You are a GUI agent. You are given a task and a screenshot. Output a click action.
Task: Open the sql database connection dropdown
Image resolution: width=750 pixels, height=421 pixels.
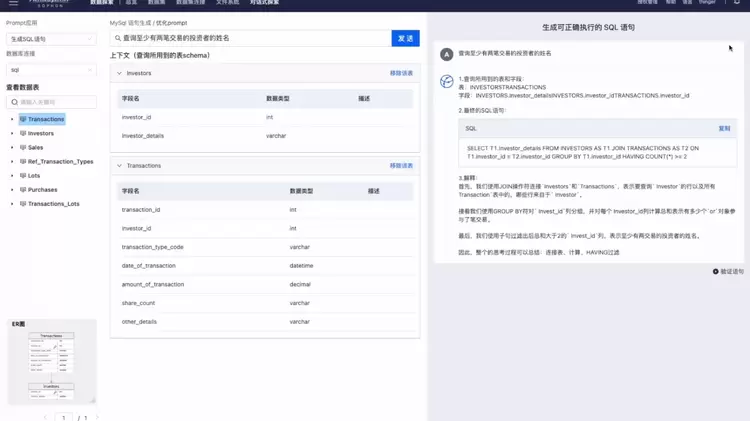pyautogui.click(x=51, y=70)
